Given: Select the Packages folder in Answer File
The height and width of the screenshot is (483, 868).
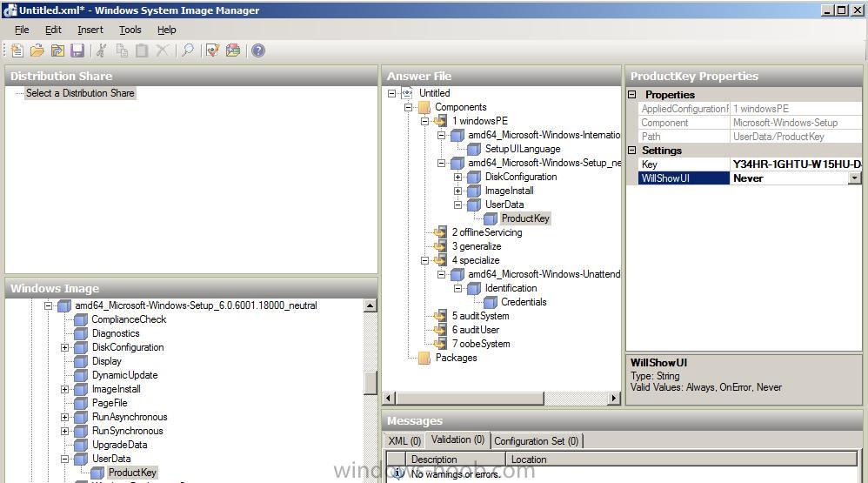Looking at the screenshot, I should pos(456,358).
